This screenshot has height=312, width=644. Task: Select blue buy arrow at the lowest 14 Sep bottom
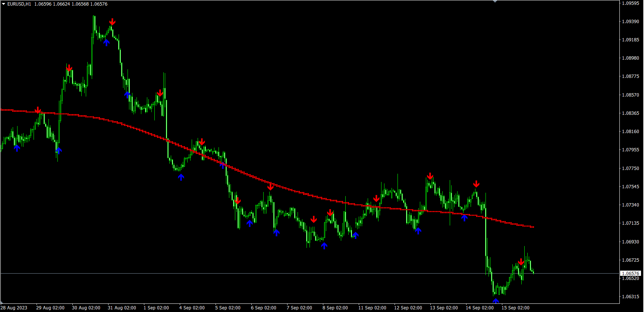pyautogui.click(x=496, y=301)
